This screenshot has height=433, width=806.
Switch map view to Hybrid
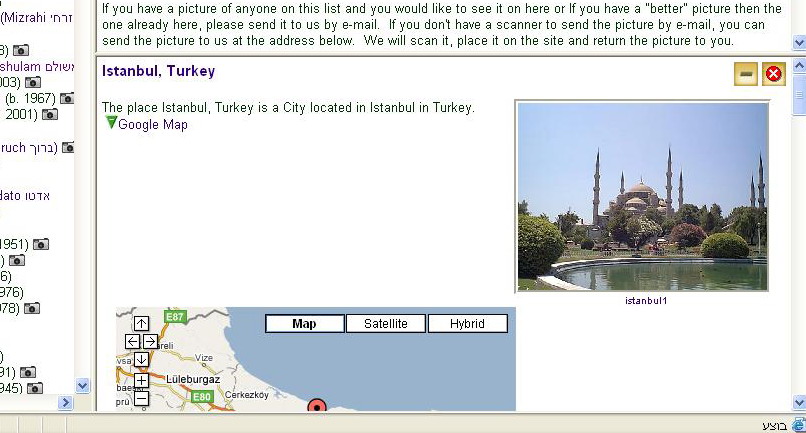467,324
